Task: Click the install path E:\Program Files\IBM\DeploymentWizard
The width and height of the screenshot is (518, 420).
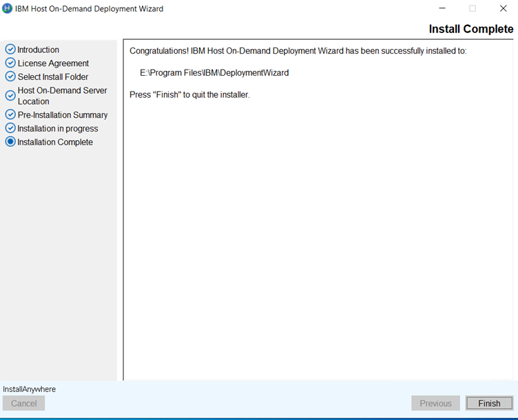Action: [214, 73]
